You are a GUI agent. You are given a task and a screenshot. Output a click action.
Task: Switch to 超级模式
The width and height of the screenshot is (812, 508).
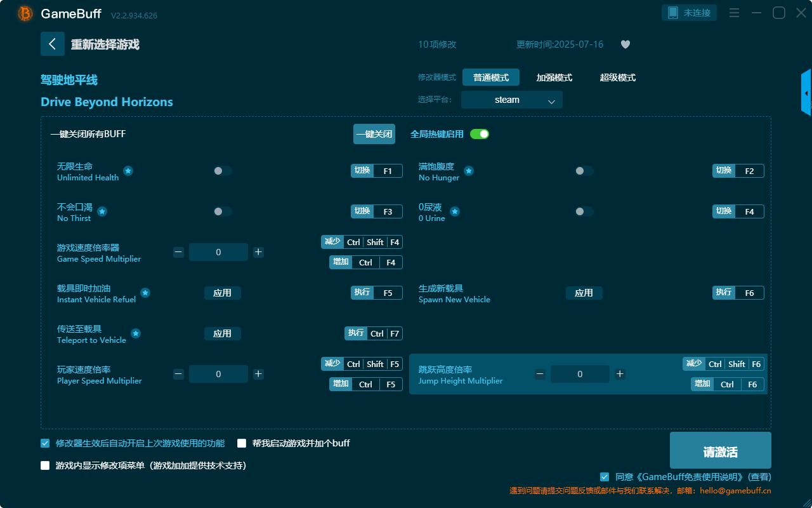617,77
